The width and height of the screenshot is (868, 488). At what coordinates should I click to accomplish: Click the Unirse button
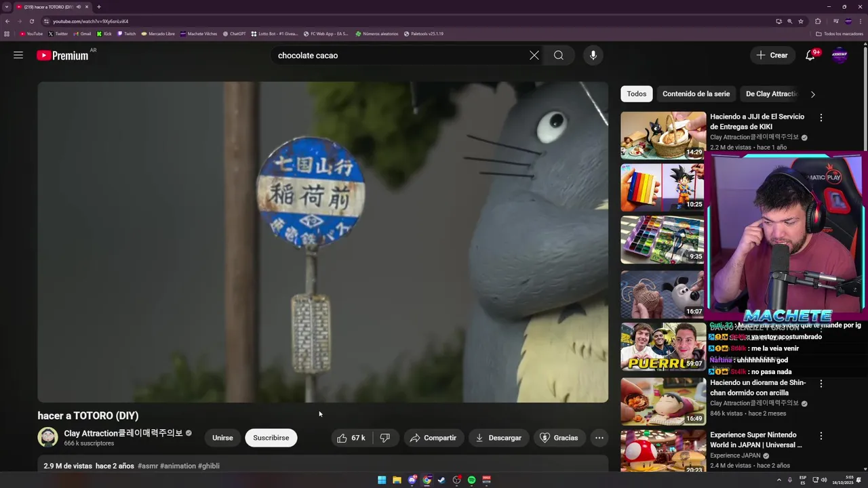coord(222,438)
